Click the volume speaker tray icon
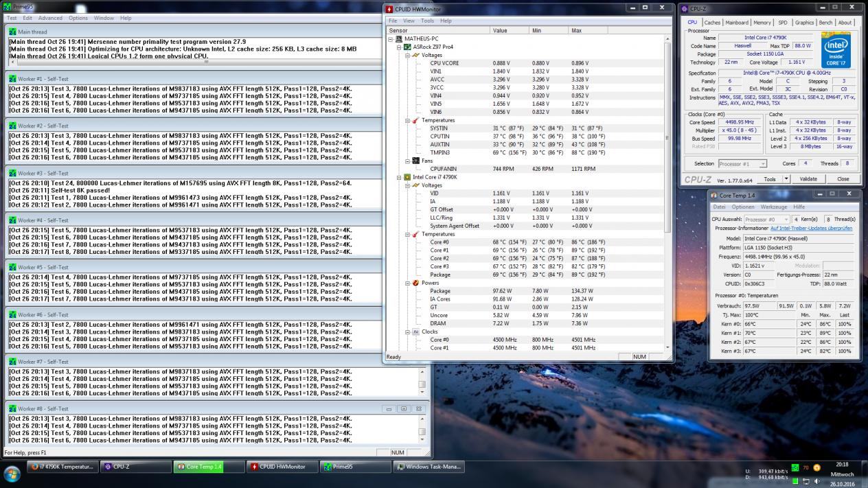Viewport: 868px width, 488px height. point(817,481)
